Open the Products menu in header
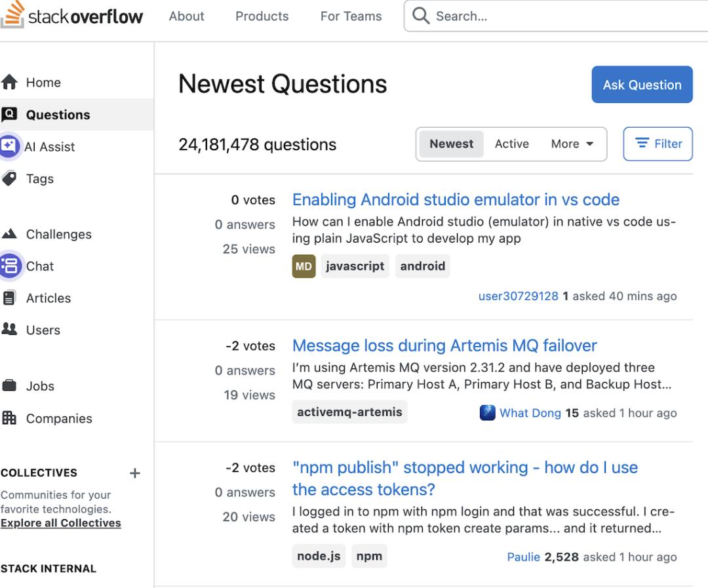Screen dimensions: 708x588 coord(262,16)
